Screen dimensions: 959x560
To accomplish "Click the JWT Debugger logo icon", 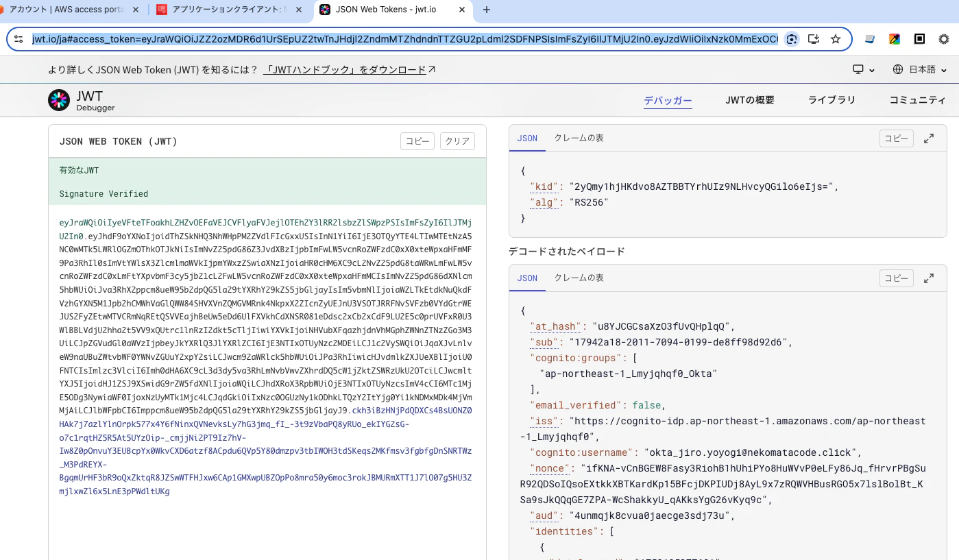I will tap(59, 100).
